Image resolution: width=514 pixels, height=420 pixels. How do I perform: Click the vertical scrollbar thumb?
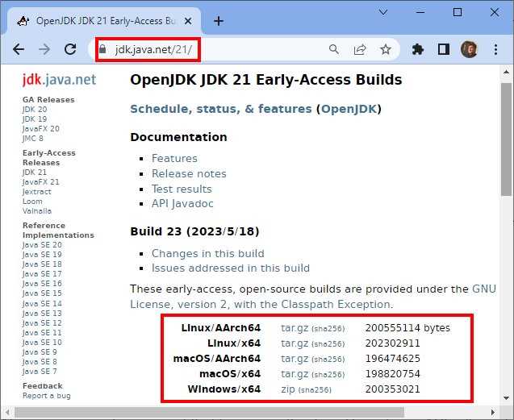click(x=506, y=139)
